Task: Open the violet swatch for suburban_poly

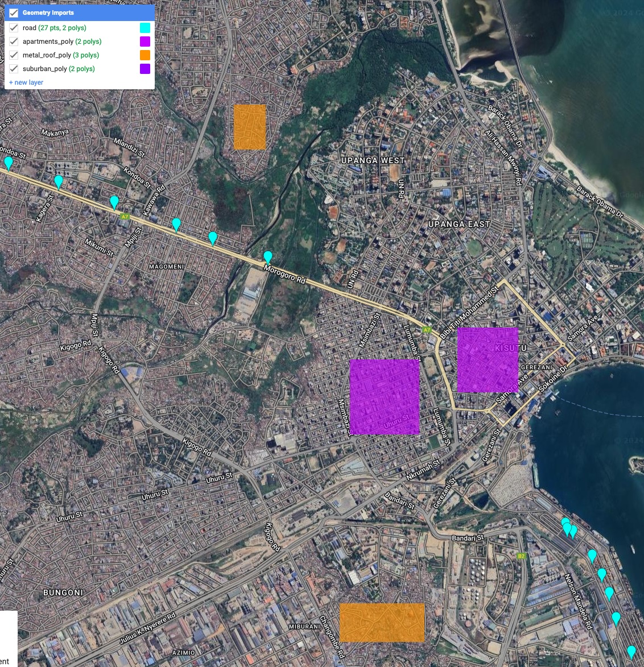Action: 145,68
